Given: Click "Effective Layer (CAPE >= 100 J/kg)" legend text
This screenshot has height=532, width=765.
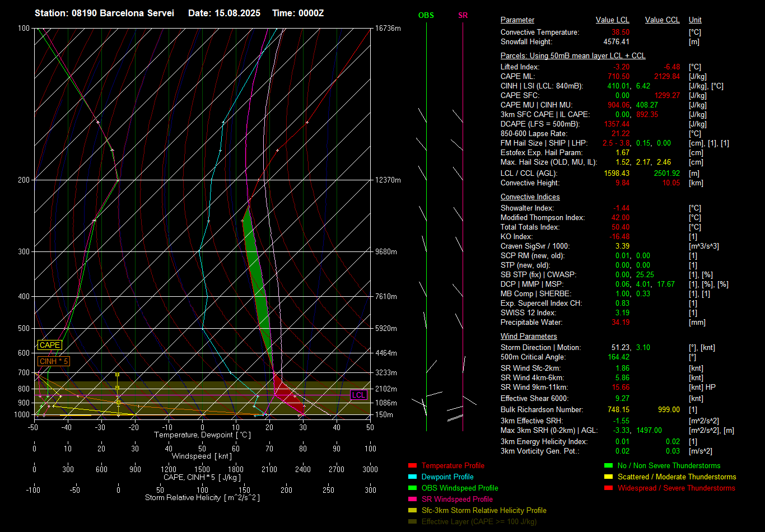Looking at the screenshot, I should (x=479, y=521).
